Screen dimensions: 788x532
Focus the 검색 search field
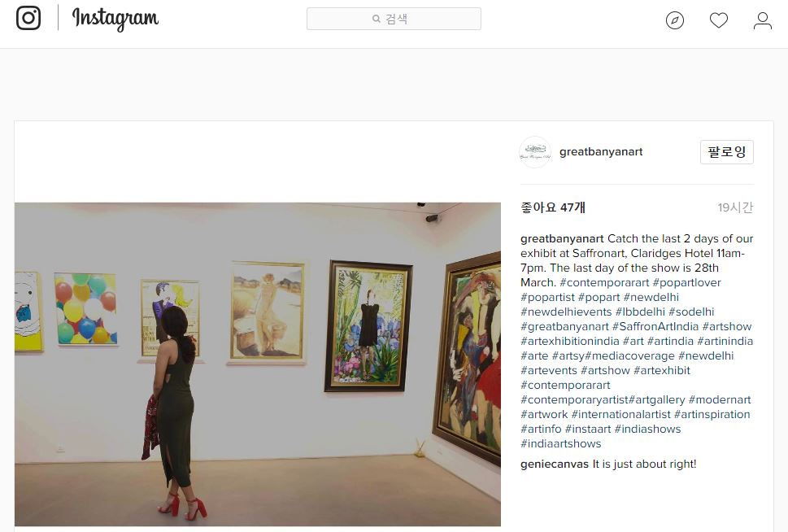pyautogui.click(x=394, y=19)
